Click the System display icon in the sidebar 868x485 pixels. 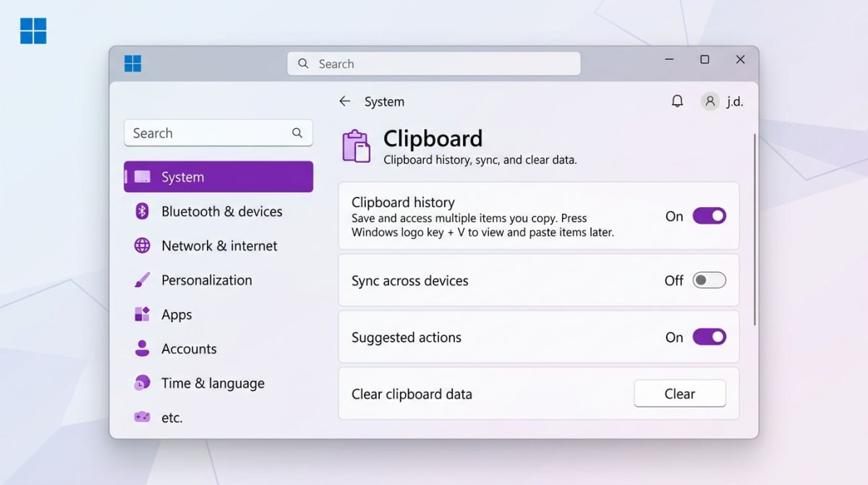(142, 177)
